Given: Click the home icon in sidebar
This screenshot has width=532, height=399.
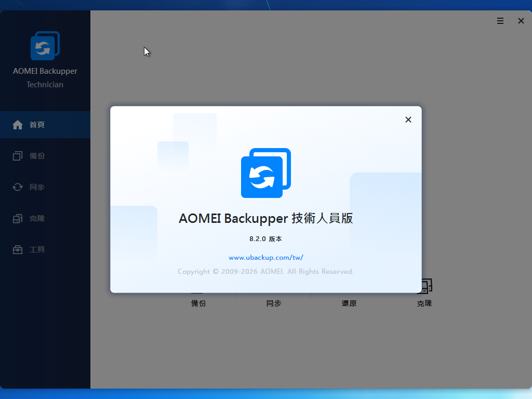Looking at the screenshot, I should pos(18,125).
